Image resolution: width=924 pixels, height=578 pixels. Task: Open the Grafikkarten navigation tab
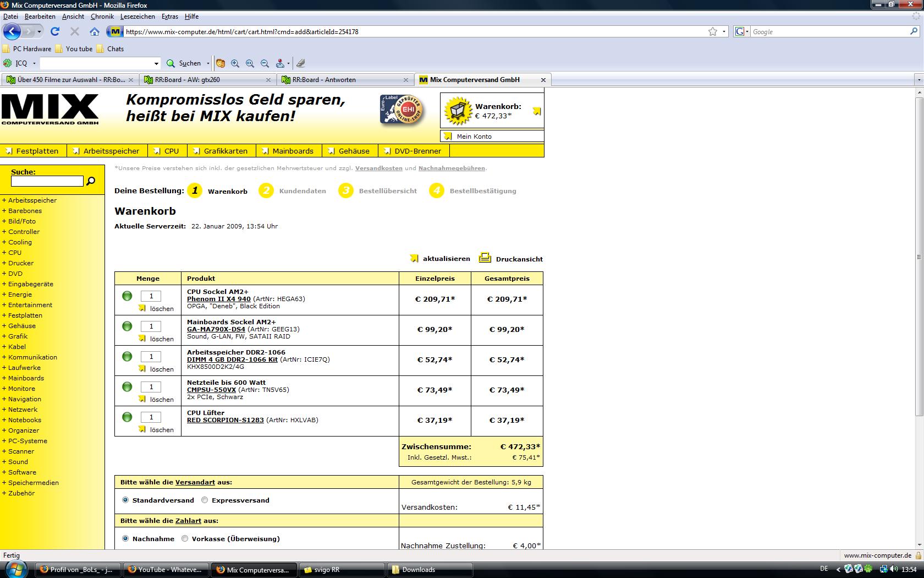(221, 151)
